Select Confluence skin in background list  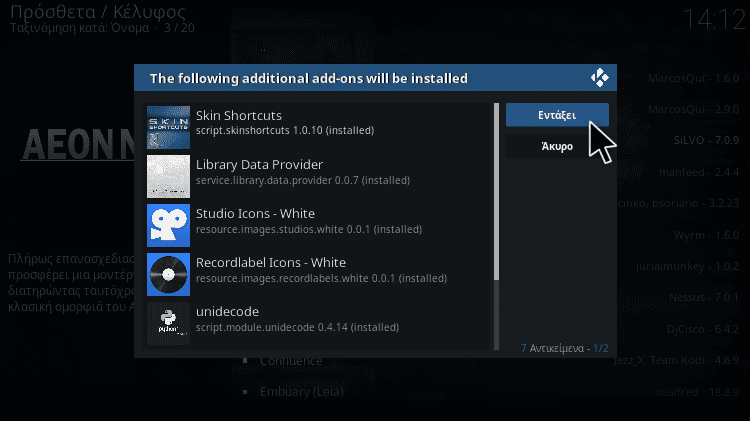click(x=291, y=361)
